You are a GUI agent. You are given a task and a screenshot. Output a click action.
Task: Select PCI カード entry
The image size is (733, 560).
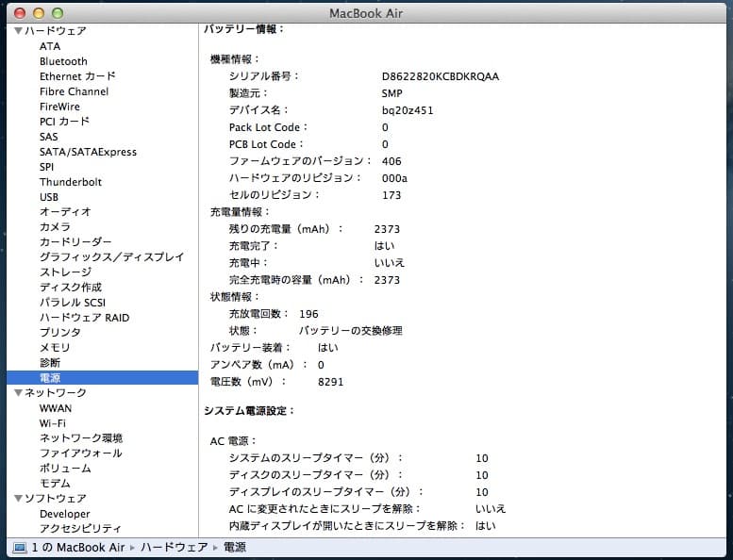point(64,122)
